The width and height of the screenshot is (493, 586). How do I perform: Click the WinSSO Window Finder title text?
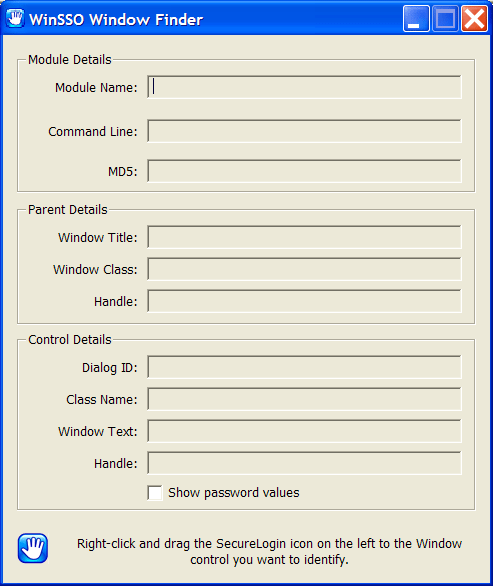coord(116,19)
